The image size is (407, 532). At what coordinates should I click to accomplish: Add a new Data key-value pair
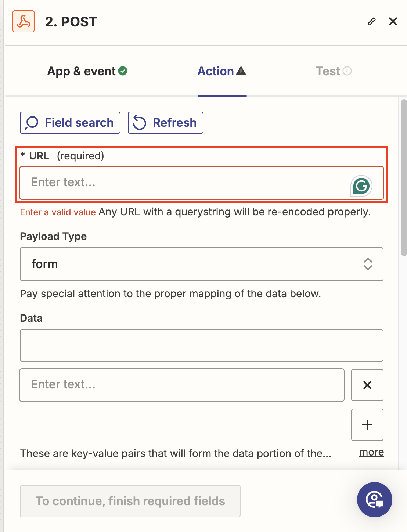coord(367,425)
